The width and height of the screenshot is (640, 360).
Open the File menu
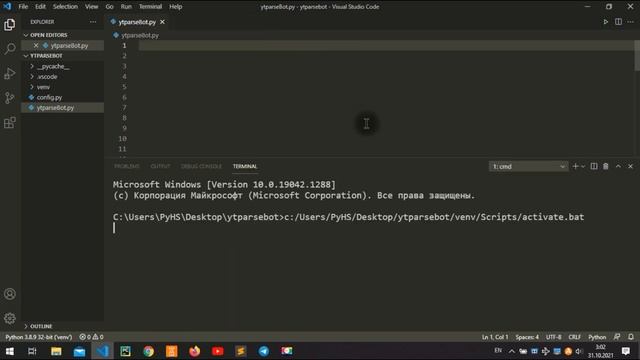click(23, 7)
